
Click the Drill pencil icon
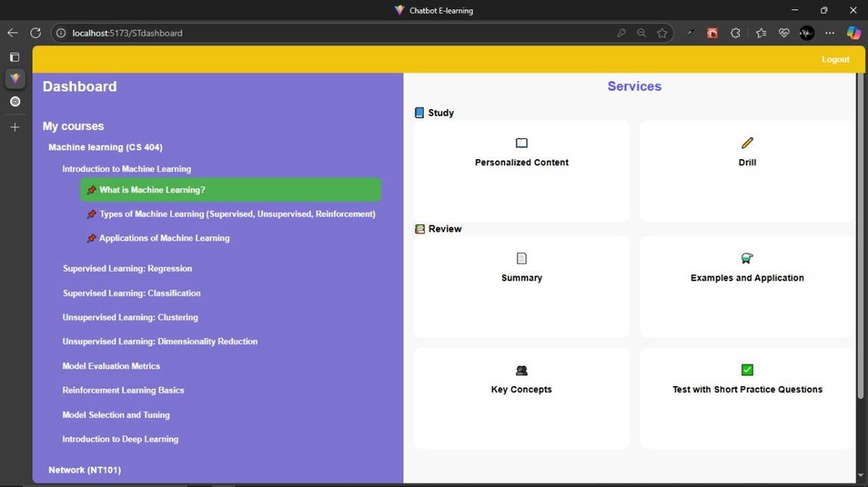747,143
